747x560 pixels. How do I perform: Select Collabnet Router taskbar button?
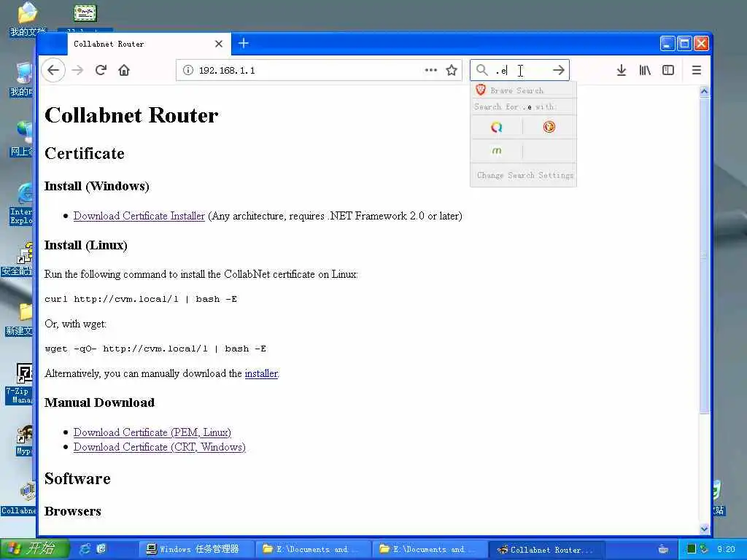pyautogui.click(x=547, y=549)
